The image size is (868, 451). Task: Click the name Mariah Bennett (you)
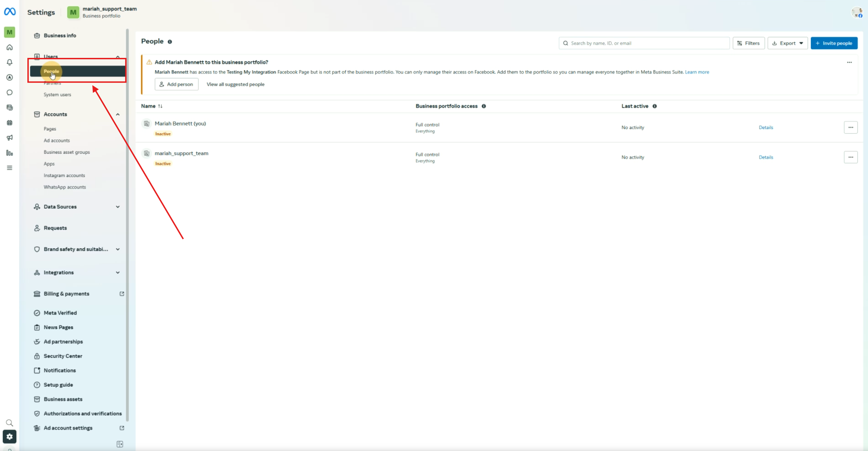[180, 124]
